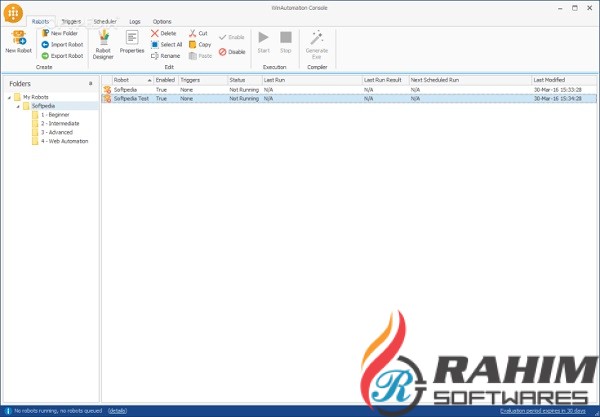The width and height of the screenshot is (600, 417).
Task: Open the 3 - Advanced folder
Action: click(52, 132)
